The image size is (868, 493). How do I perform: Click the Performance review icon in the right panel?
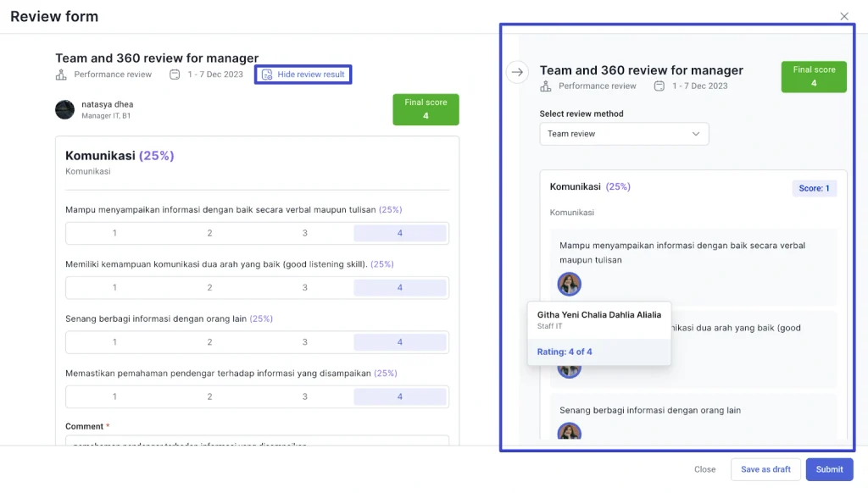click(x=546, y=86)
